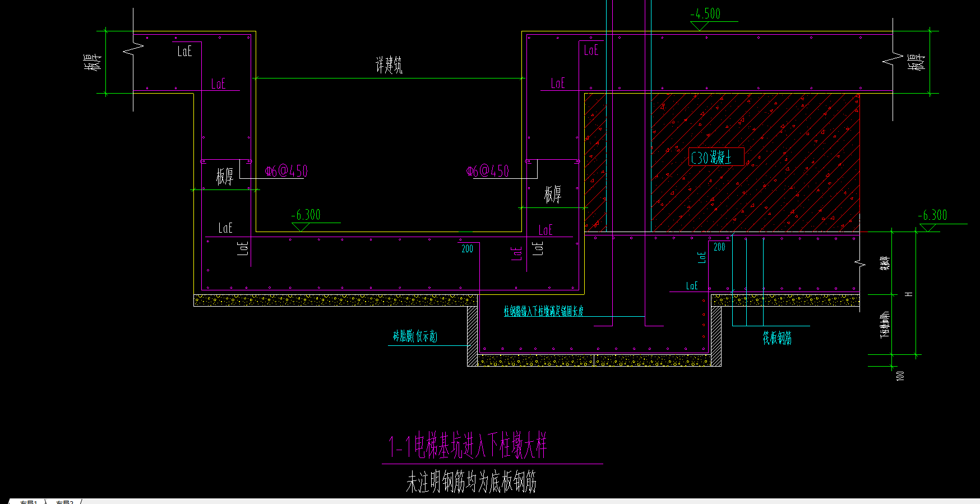Select the H dimension text
Viewport: 980px width, 504px height.
click(909, 294)
